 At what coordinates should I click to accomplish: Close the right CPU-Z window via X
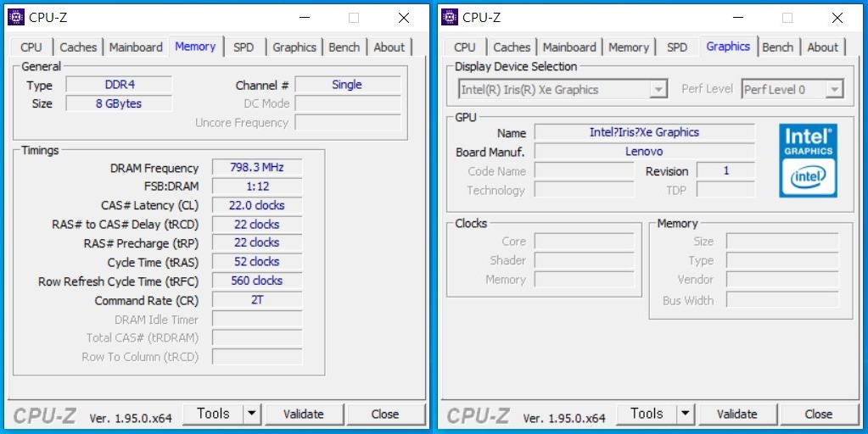pos(837,18)
